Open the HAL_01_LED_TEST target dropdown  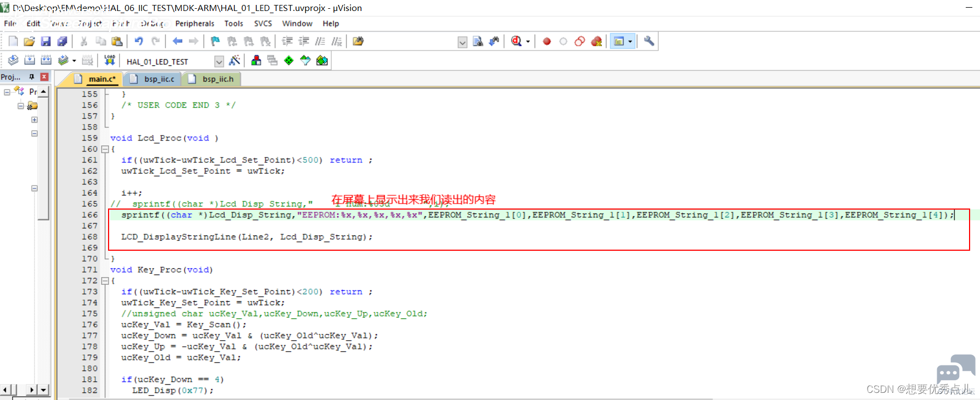pos(219,61)
